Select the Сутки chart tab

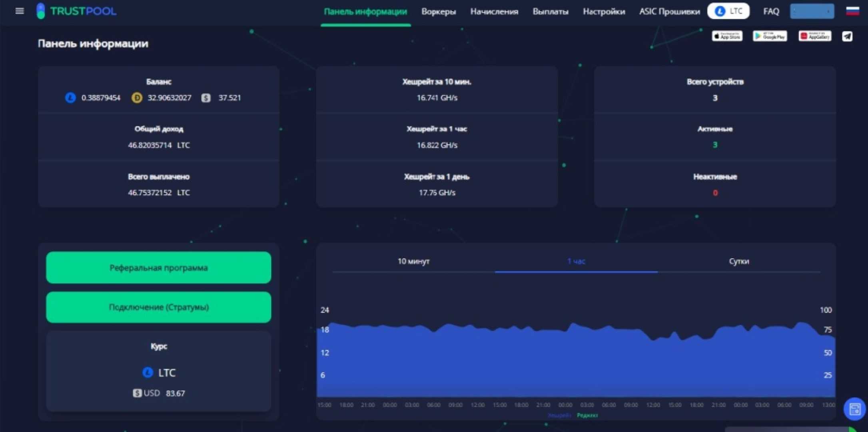click(x=739, y=261)
